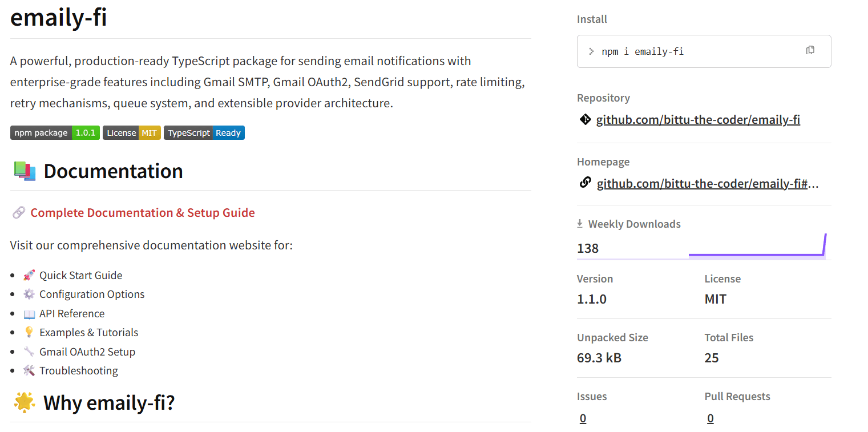
Task: Open Complete Documentation & Setup Guide link
Action: (x=143, y=213)
